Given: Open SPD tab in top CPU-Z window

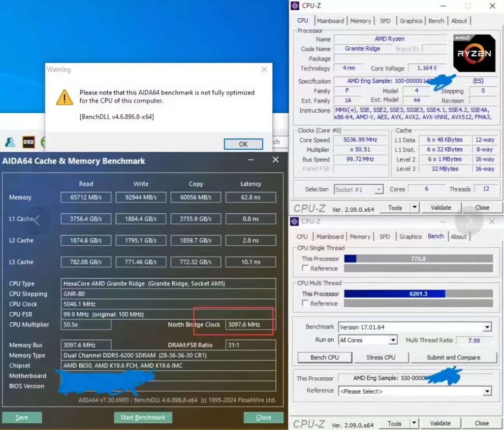Looking at the screenshot, I should pyautogui.click(x=385, y=21).
